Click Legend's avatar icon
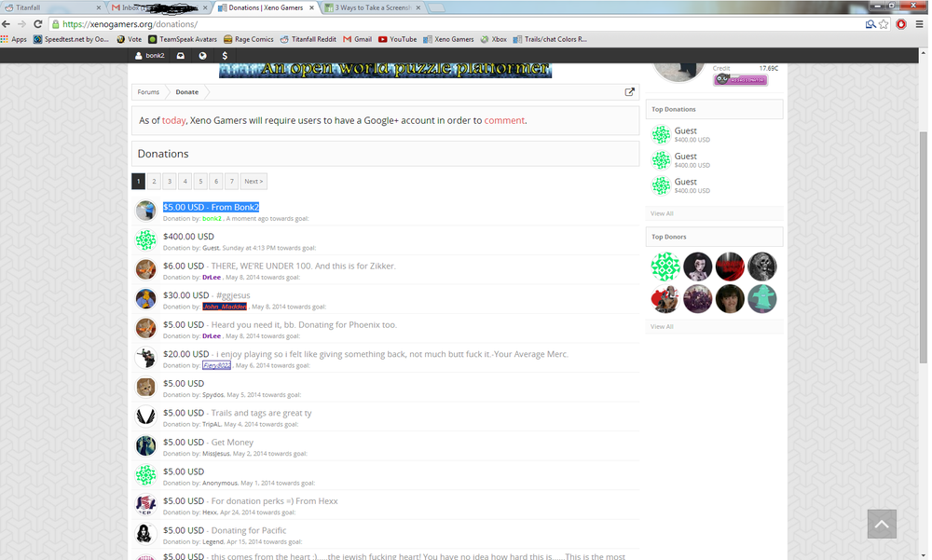 click(145, 534)
